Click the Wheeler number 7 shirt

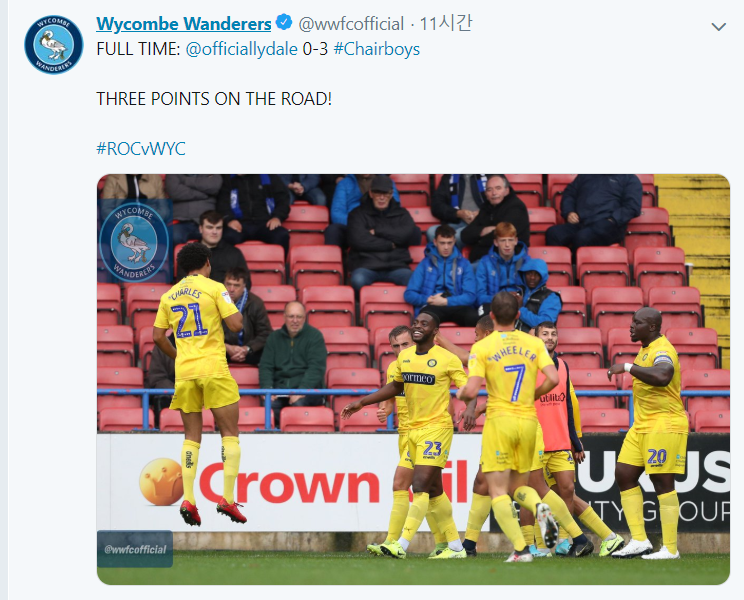click(511, 372)
